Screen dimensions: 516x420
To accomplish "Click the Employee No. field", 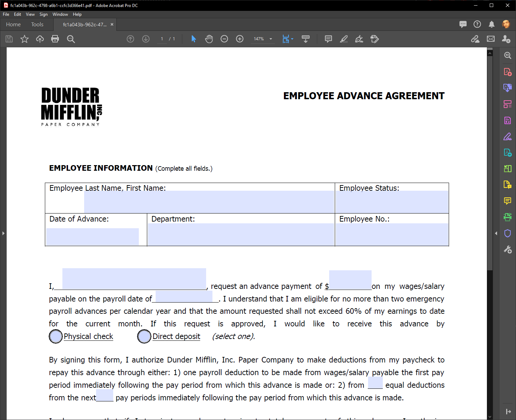I will coord(392,235).
